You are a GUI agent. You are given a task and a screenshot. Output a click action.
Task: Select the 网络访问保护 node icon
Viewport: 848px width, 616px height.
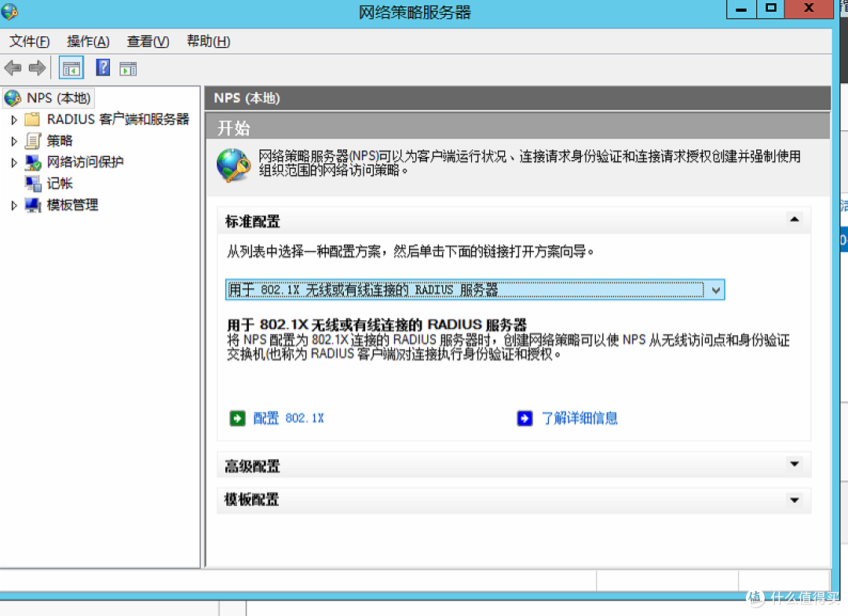click(32, 162)
